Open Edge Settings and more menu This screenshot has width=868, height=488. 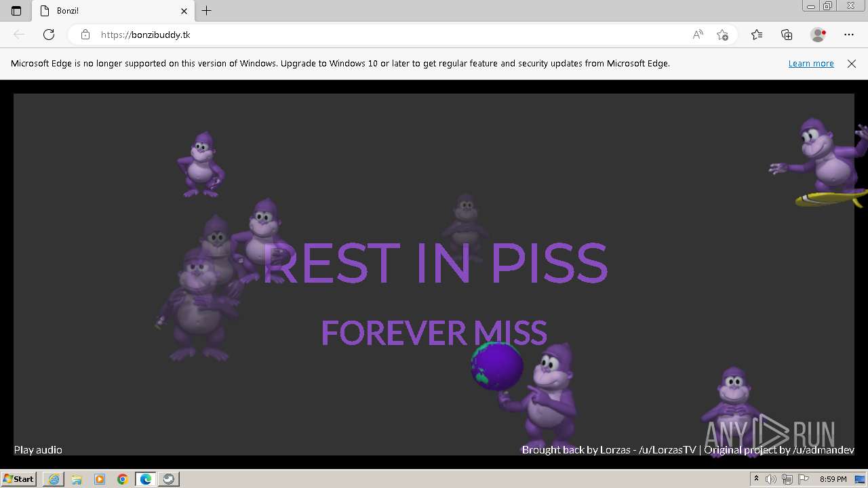849,35
